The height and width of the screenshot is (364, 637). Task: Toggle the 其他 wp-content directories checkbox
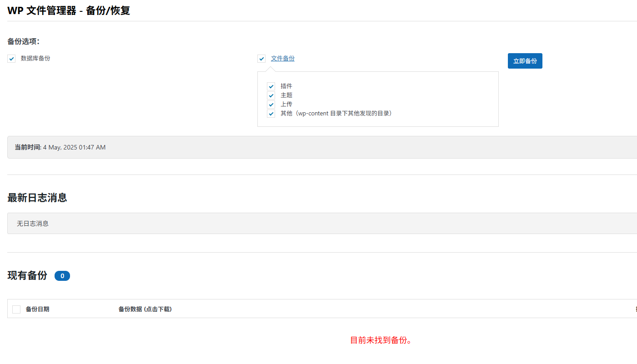[x=271, y=114]
